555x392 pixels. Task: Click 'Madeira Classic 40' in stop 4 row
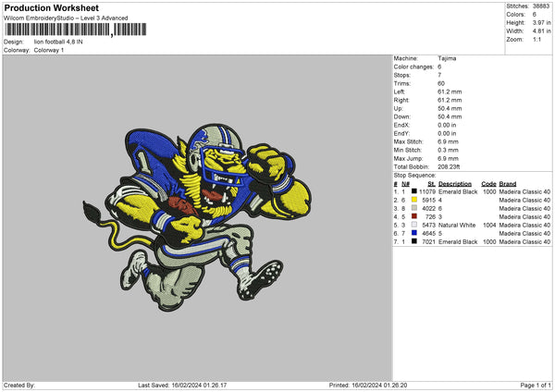pyautogui.click(x=524, y=217)
